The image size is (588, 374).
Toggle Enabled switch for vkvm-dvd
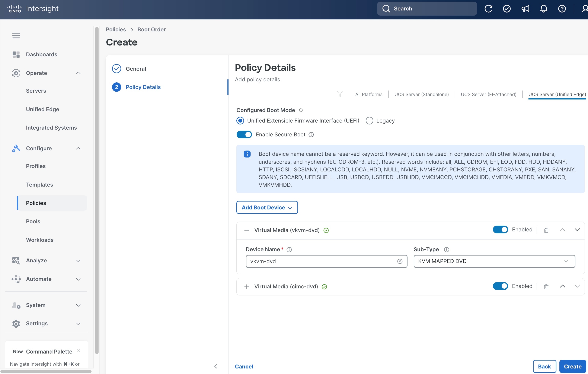pyautogui.click(x=500, y=230)
